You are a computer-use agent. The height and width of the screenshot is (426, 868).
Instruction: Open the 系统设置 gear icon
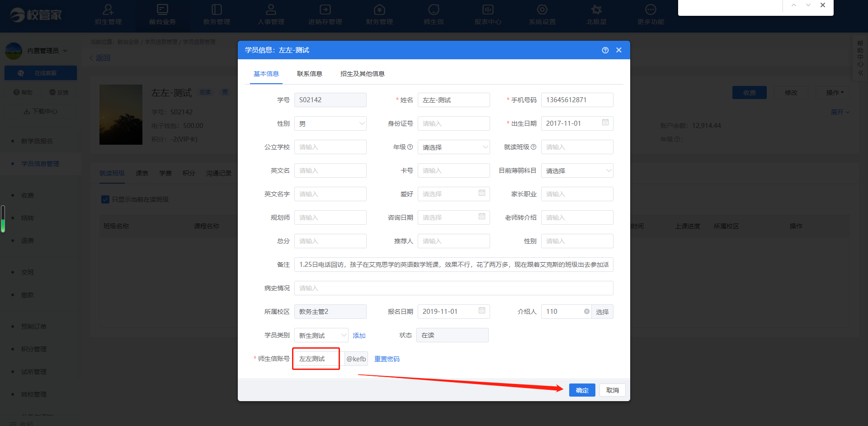tap(542, 9)
